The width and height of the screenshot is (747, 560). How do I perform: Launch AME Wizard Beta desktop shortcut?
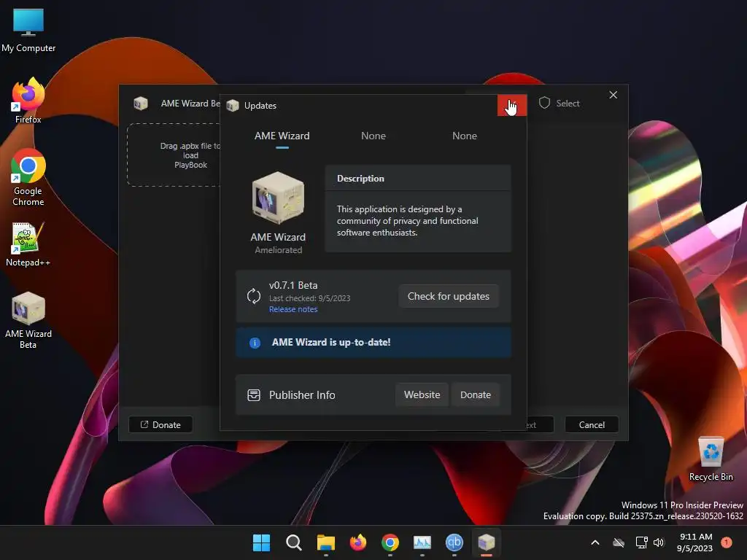[x=28, y=320]
